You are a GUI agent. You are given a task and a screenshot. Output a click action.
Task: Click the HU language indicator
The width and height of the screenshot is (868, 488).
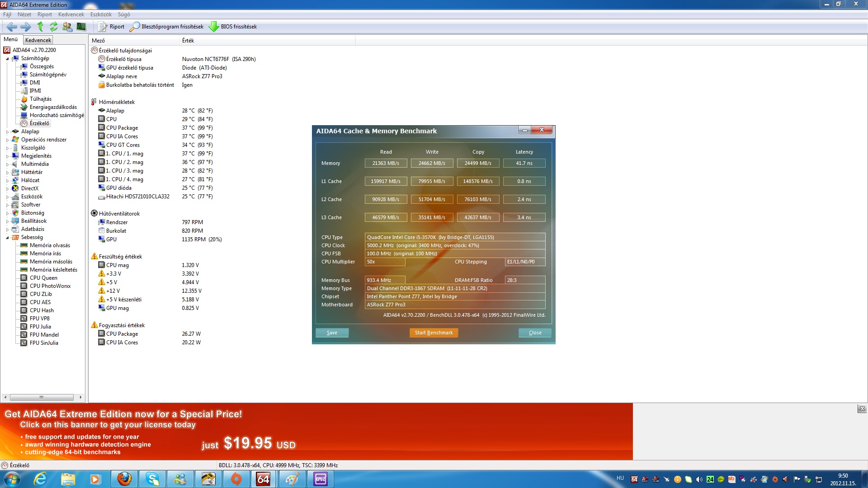click(x=620, y=478)
